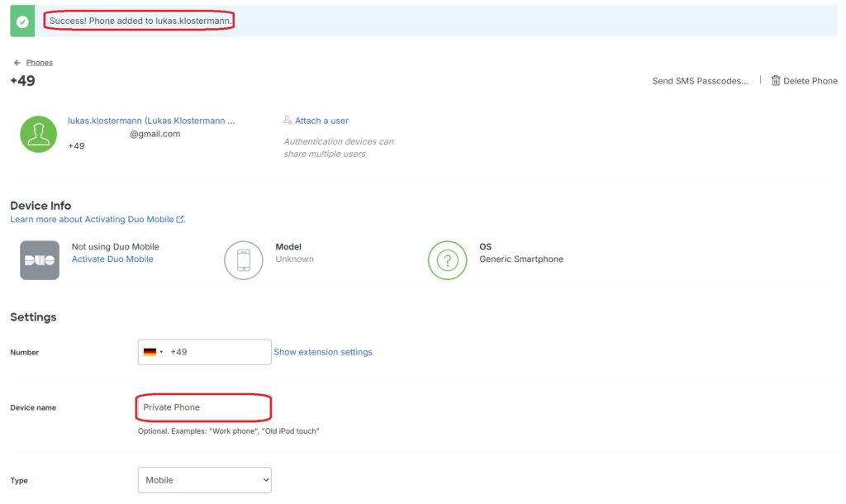Click the +49 page title
Viewport: 846px width, 504px height.
[22, 81]
